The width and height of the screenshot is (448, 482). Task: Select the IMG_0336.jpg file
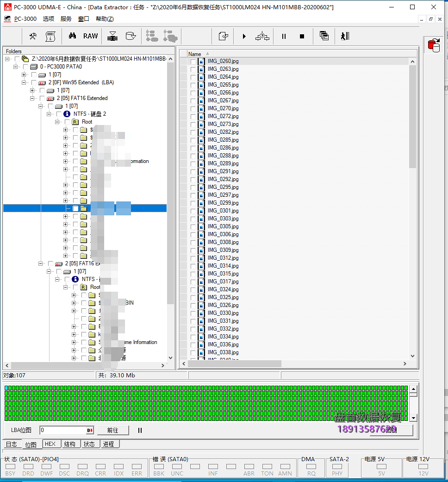(x=223, y=344)
